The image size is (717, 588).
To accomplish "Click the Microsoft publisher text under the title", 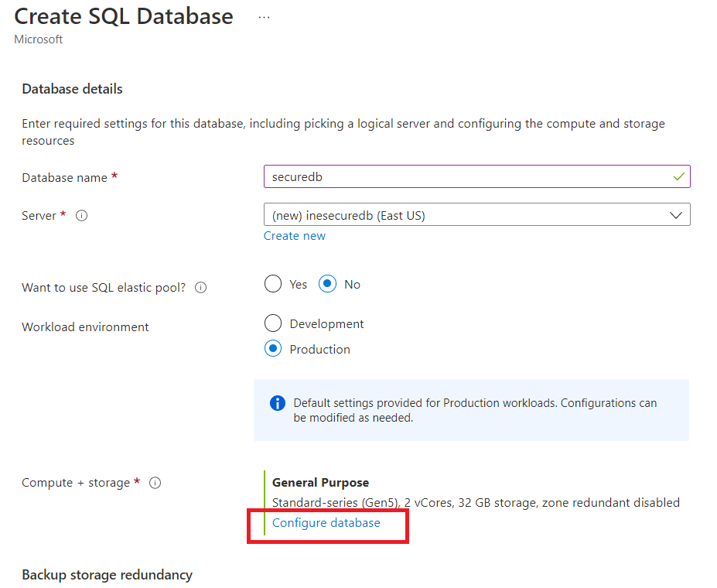I will [x=39, y=39].
